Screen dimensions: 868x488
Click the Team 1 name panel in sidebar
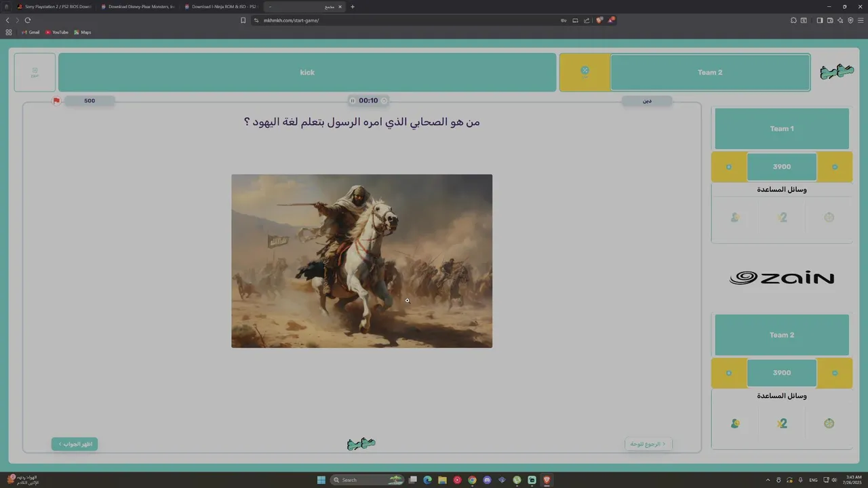point(782,129)
